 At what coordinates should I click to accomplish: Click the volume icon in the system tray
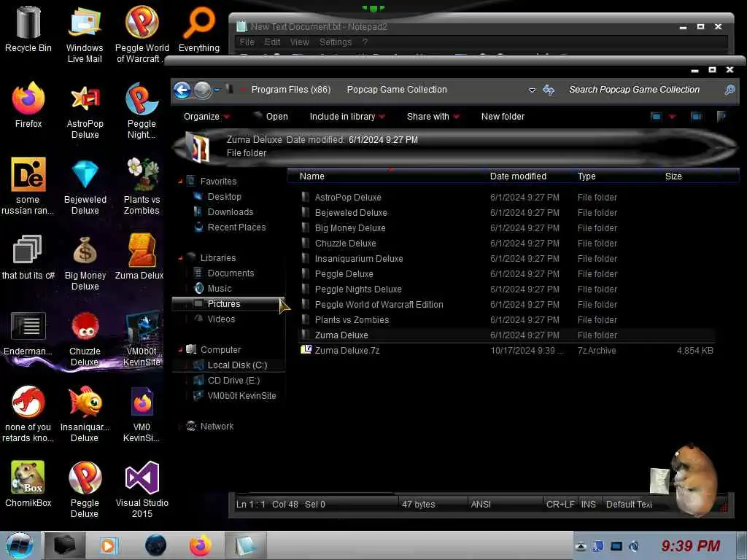pyautogui.click(x=634, y=546)
